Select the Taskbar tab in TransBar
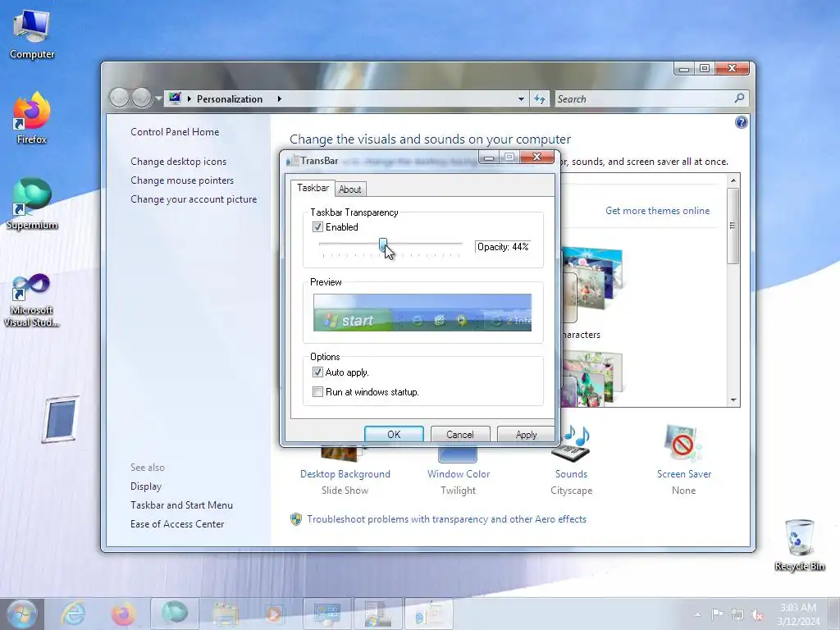This screenshot has height=630, width=840. 313,188
